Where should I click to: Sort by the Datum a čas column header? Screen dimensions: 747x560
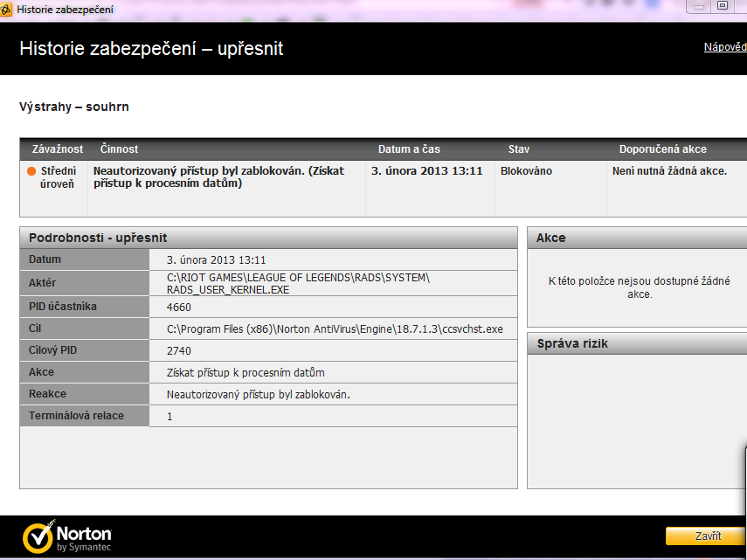409,149
